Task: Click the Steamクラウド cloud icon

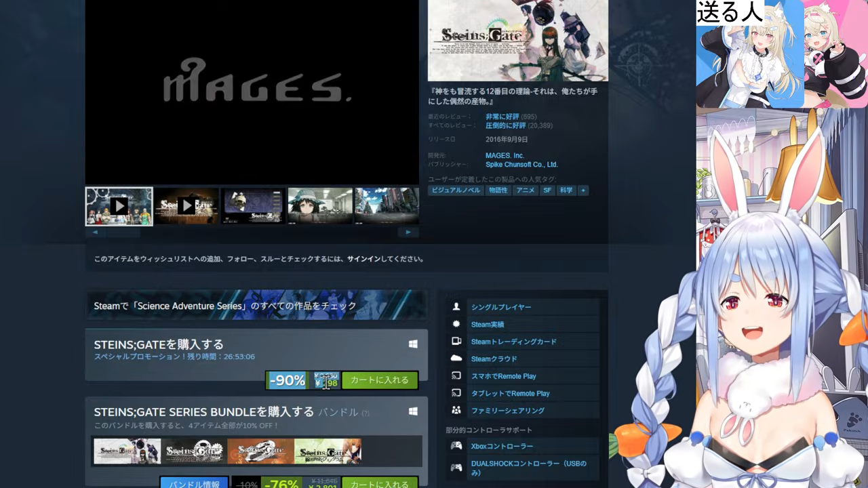Action: 456,359
